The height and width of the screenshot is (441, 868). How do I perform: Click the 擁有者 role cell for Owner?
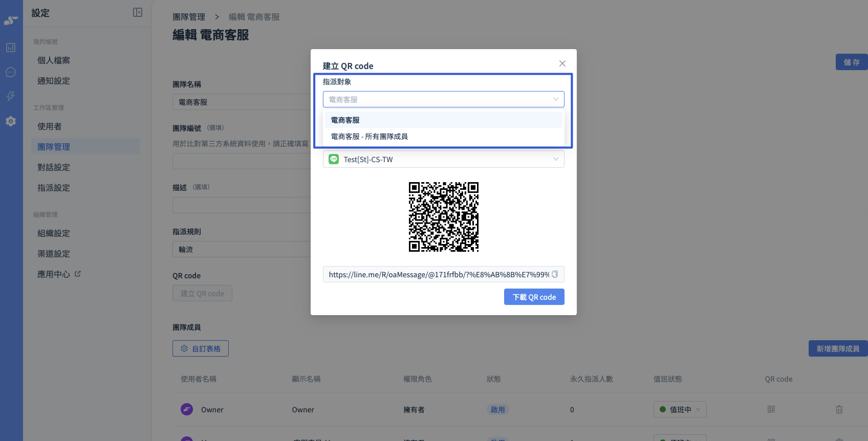tap(414, 409)
